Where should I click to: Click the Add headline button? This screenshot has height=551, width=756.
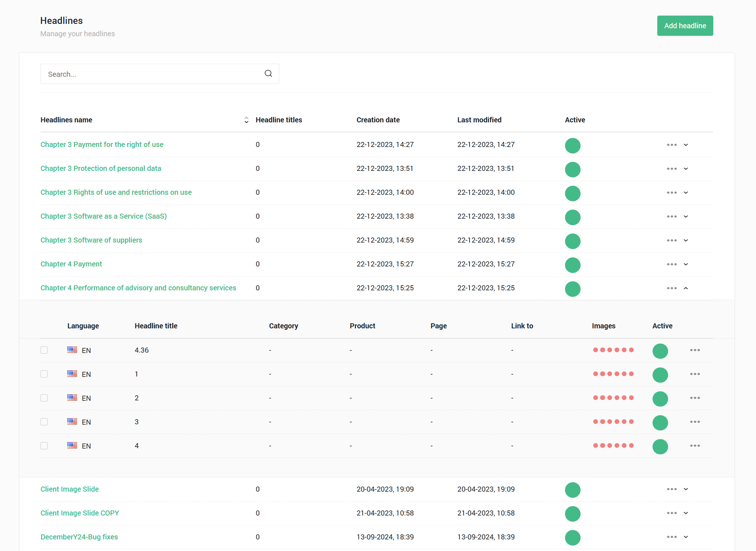click(x=685, y=26)
